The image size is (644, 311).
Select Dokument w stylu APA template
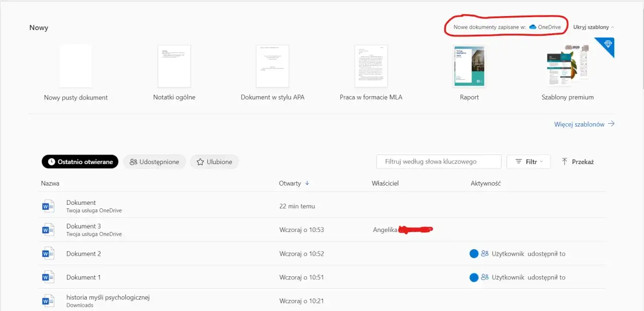coord(272,66)
